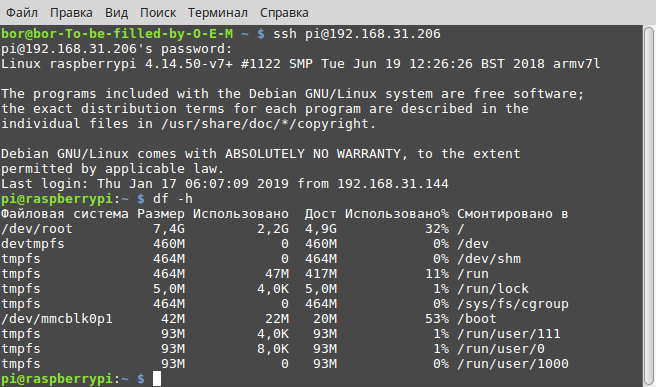Click the /dev/mmcblk0p1 filesystem entry
656x387 pixels.
[x=57, y=319]
